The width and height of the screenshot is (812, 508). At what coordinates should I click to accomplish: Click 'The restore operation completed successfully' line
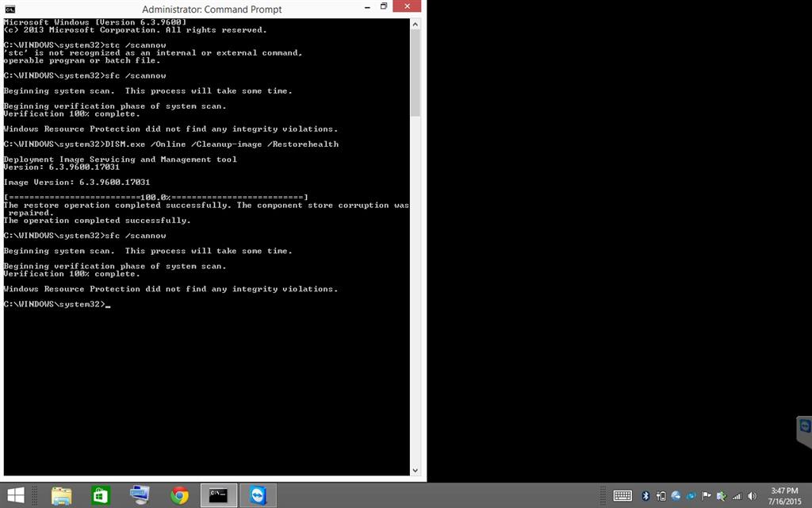click(x=206, y=206)
